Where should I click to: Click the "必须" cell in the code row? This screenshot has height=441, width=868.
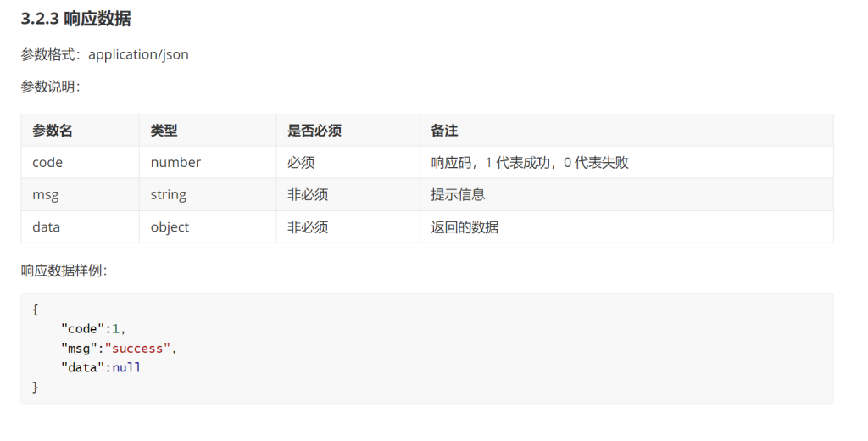pos(301,162)
